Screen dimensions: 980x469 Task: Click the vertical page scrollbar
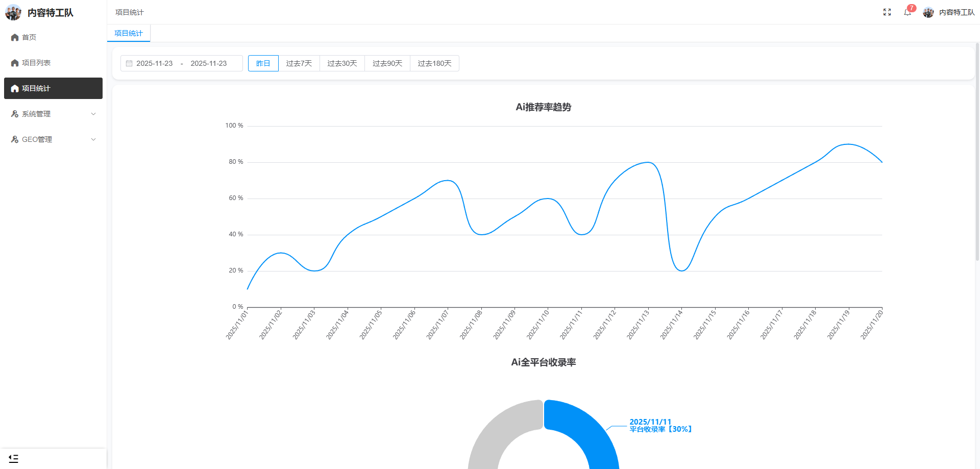977,153
